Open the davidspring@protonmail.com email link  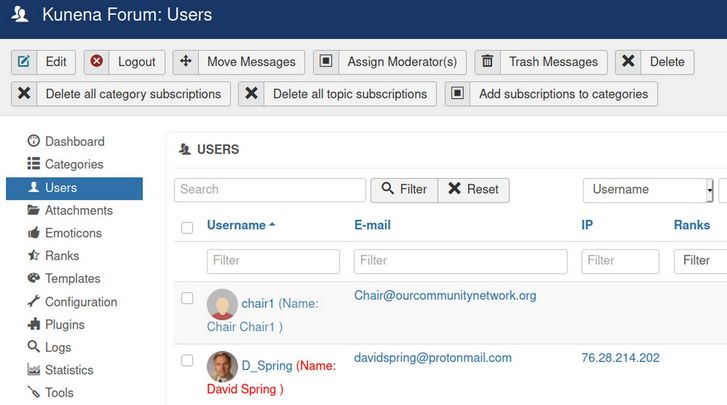pos(432,358)
